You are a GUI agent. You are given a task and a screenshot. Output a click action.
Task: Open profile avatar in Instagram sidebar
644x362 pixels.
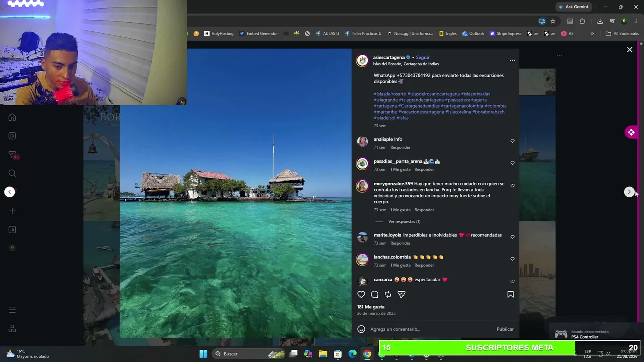click(12, 248)
